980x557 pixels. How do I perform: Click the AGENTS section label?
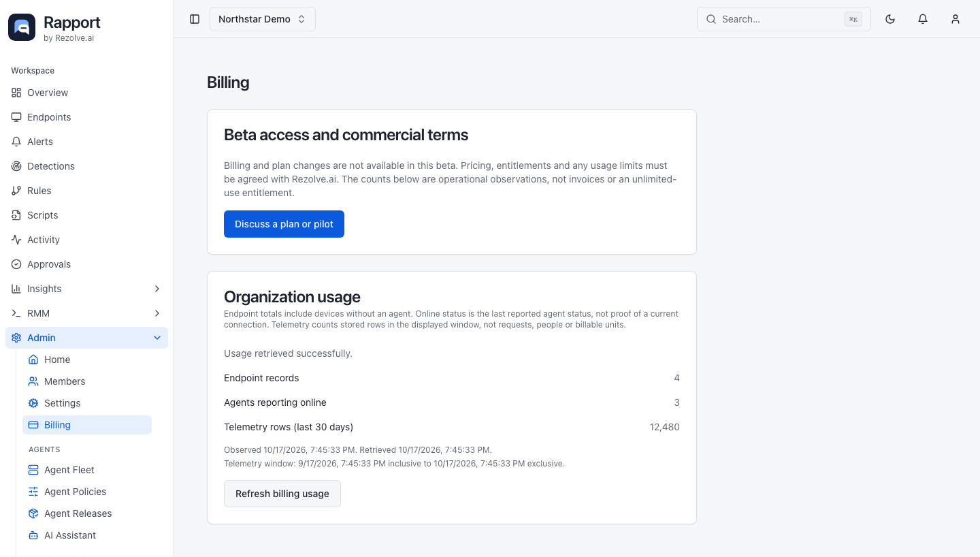pos(44,449)
